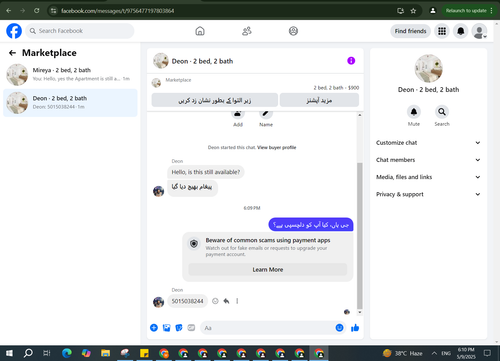500x361 pixels.
Task: Click the Name edit pencil icon
Action: (x=266, y=114)
